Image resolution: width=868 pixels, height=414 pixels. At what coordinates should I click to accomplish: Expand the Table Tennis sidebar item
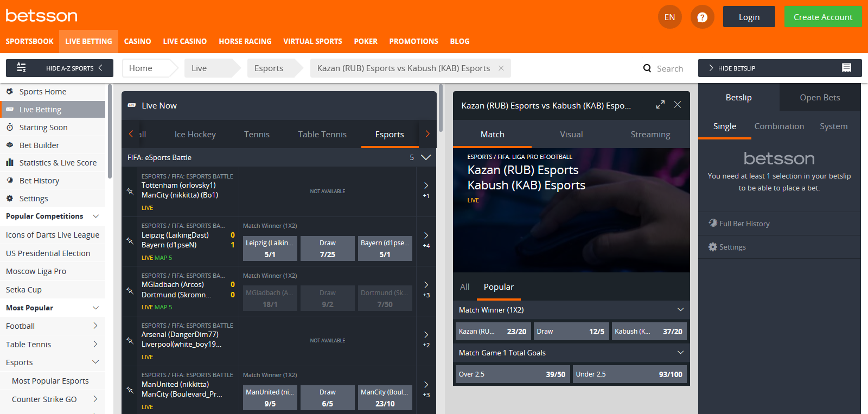[96, 344]
